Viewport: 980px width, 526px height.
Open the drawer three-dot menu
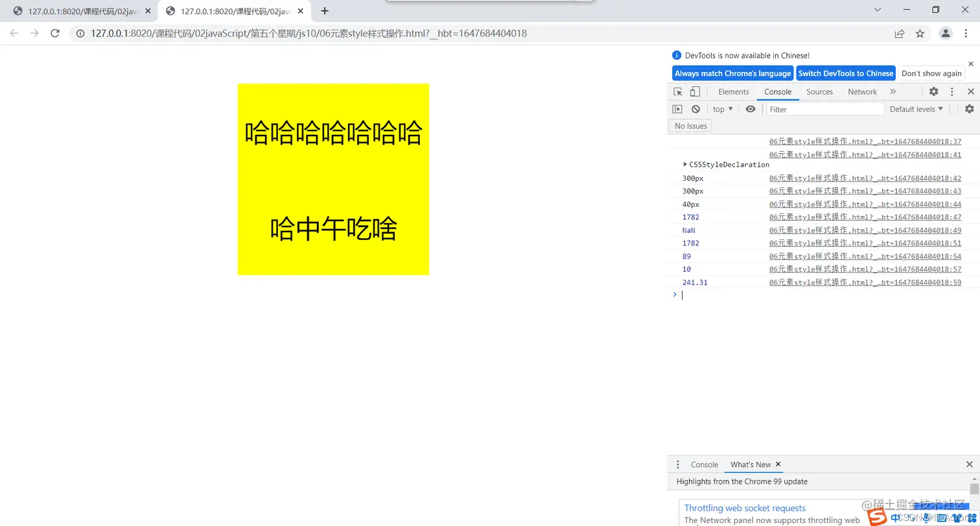[678, 464]
